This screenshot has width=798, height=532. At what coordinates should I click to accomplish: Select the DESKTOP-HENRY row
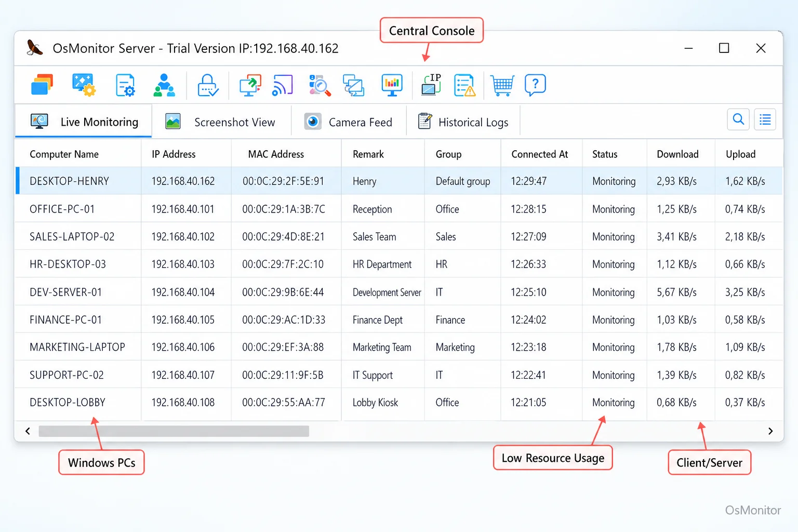[x=399, y=181]
